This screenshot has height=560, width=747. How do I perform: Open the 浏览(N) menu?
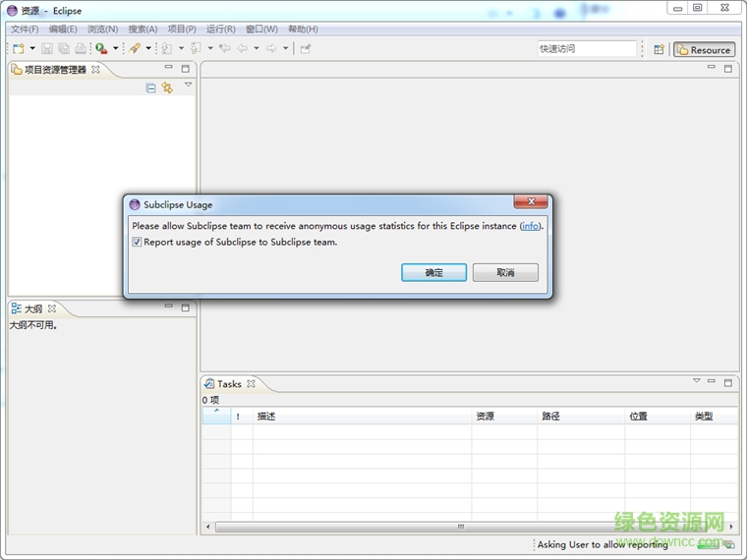tap(102, 29)
